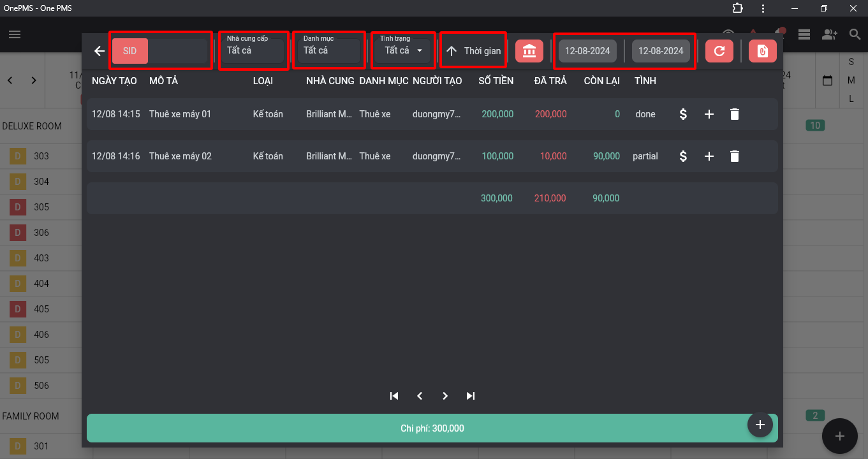Viewport: 868px width, 459px height.
Task: Toggle Thời gian sort order arrow
Action: click(x=452, y=51)
